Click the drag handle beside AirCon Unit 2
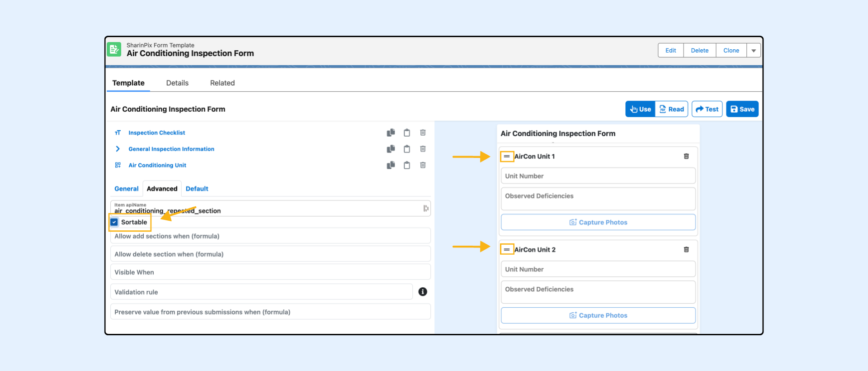 coord(507,250)
